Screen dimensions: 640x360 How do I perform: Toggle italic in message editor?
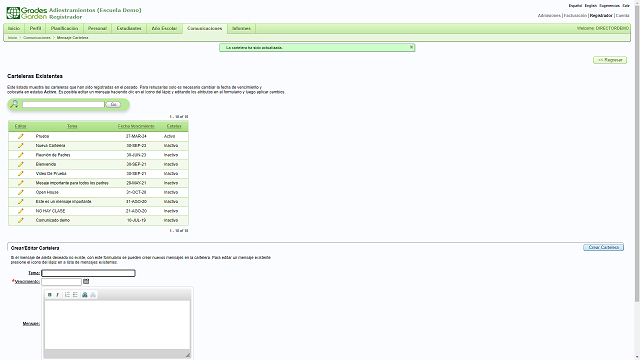(58, 295)
